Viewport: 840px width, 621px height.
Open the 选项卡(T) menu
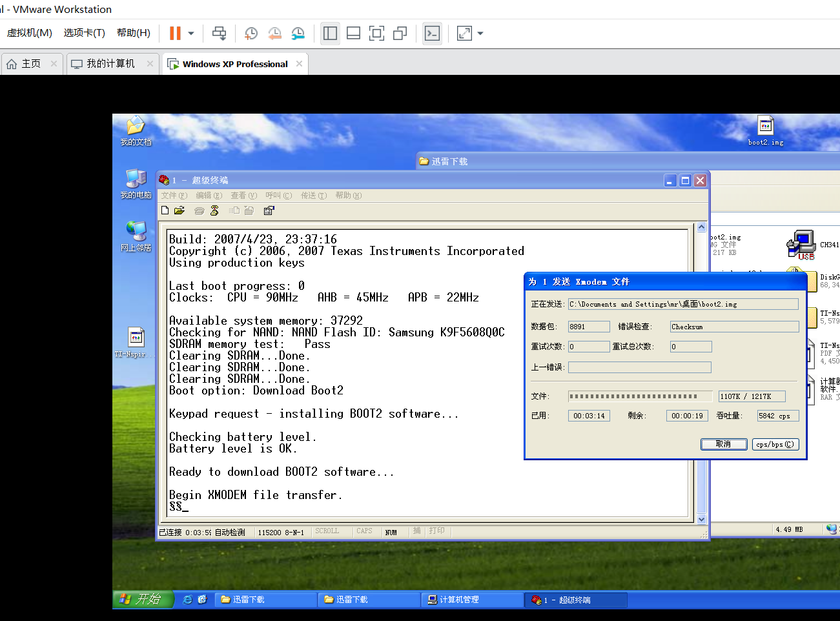[x=84, y=33]
